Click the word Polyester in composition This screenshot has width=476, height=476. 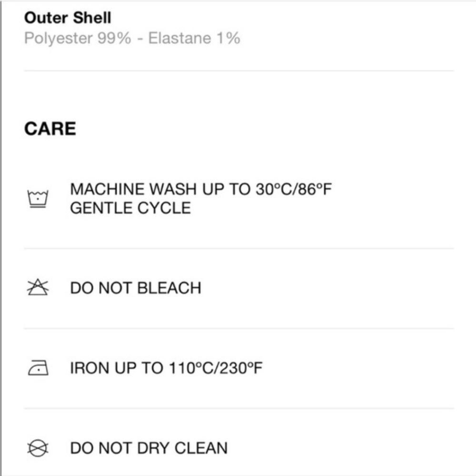pos(59,39)
